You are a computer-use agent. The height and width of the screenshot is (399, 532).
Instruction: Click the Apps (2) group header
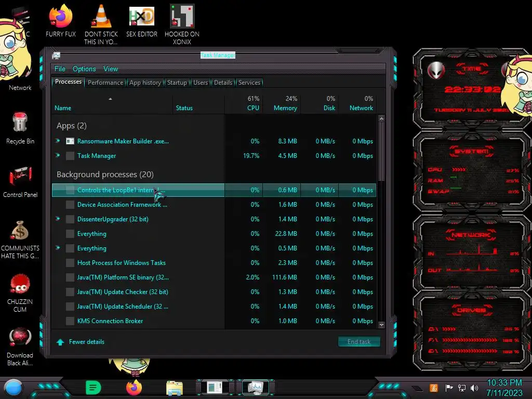point(72,126)
